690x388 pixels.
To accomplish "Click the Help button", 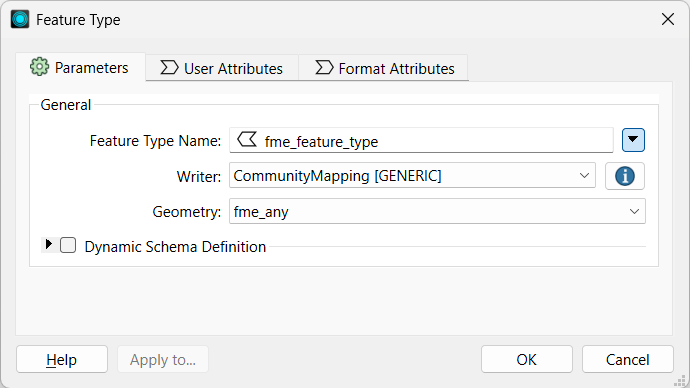I will [x=62, y=359].
